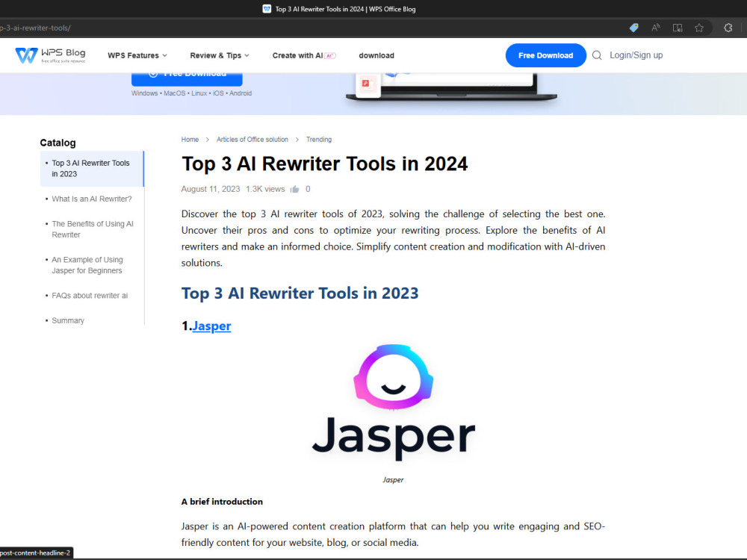Click the WPS Blog logo
This screenshot has height=560, width=747.
[50, 55]
